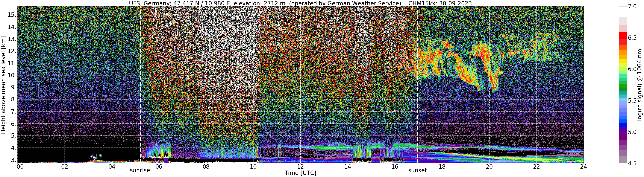
Task: Click the x-axis tick label 16
Action: pyautogui.click(x=395, y=167)
